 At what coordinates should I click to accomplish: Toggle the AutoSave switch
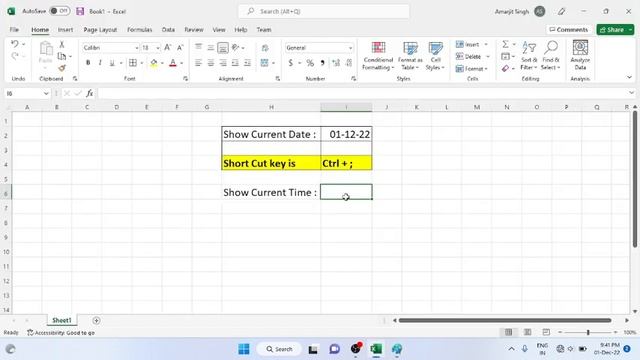pyautogui.click(x=60, y=11)
